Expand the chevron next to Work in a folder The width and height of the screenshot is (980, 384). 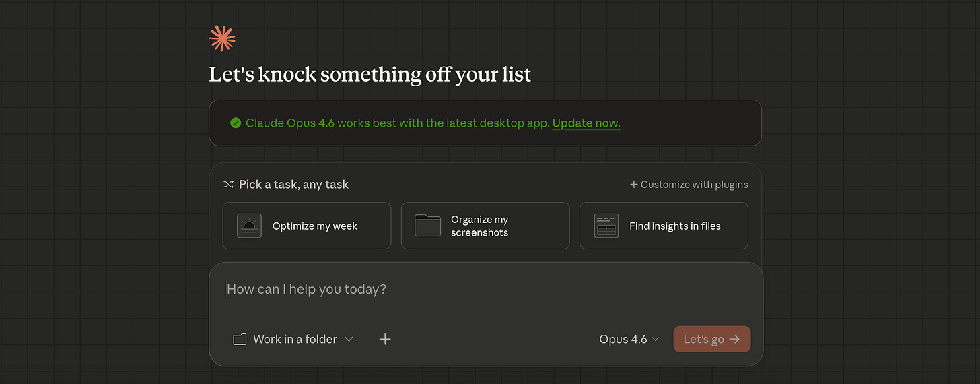click(x=349, y=339)
